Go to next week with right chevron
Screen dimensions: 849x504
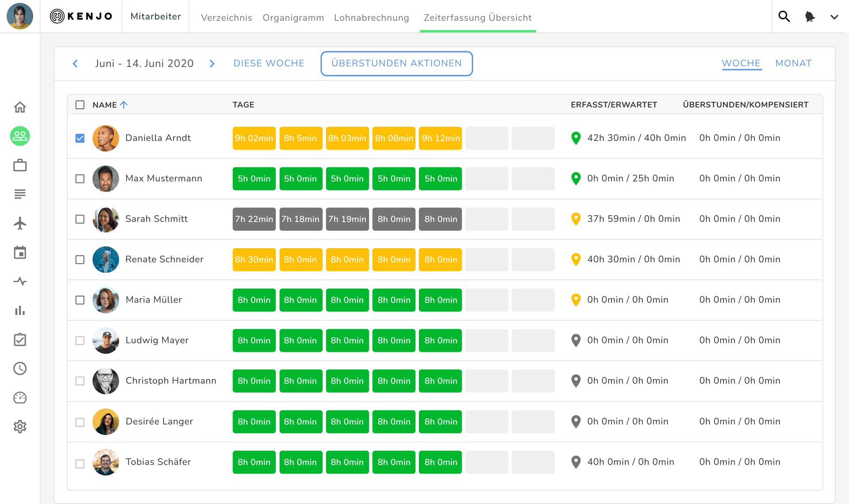coord(212,64)
